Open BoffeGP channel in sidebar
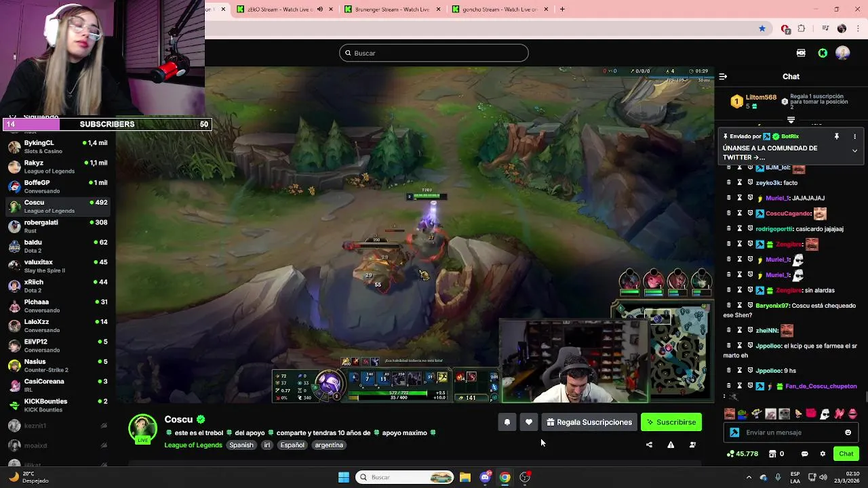Screen dimensions: 868x488 tap(58, 186)
